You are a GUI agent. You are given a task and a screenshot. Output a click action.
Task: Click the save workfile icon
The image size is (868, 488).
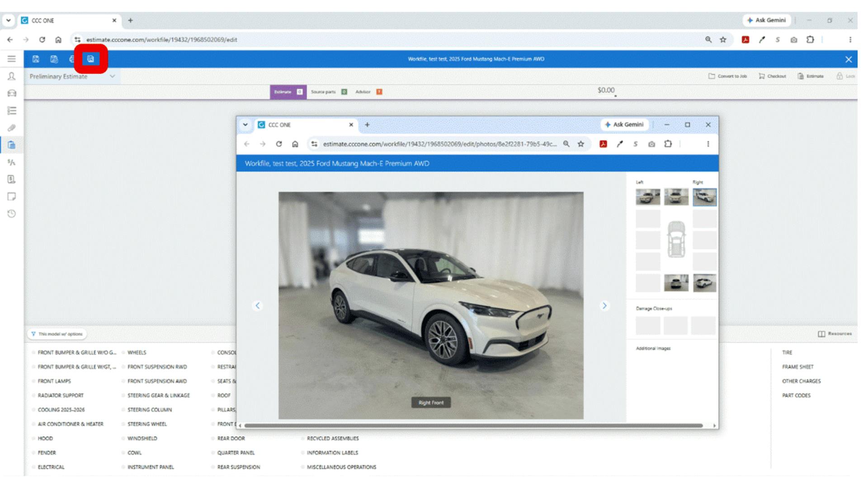36,59
